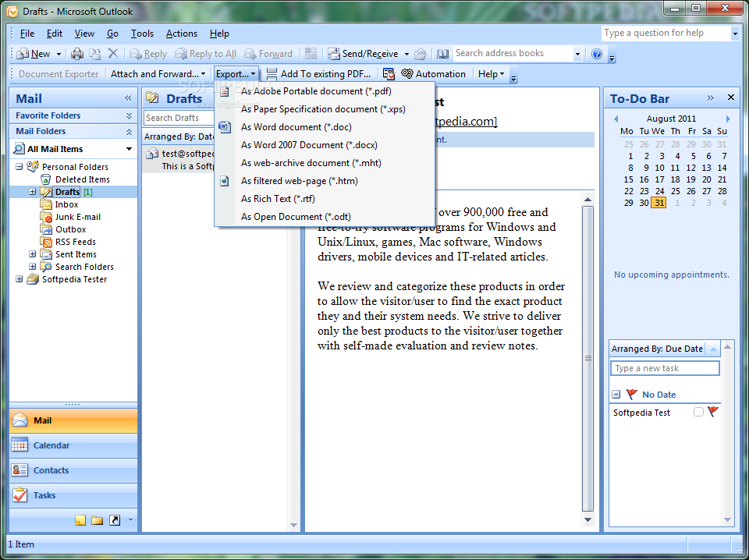
Task: Expand the Drafts folder tree node
Action: [x=33, y=192]
